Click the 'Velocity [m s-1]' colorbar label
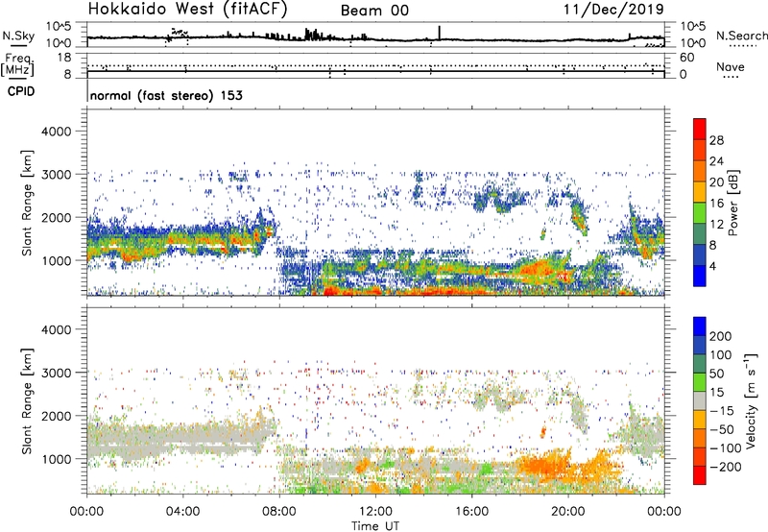 pyautogui.click(x=751, y=401)
